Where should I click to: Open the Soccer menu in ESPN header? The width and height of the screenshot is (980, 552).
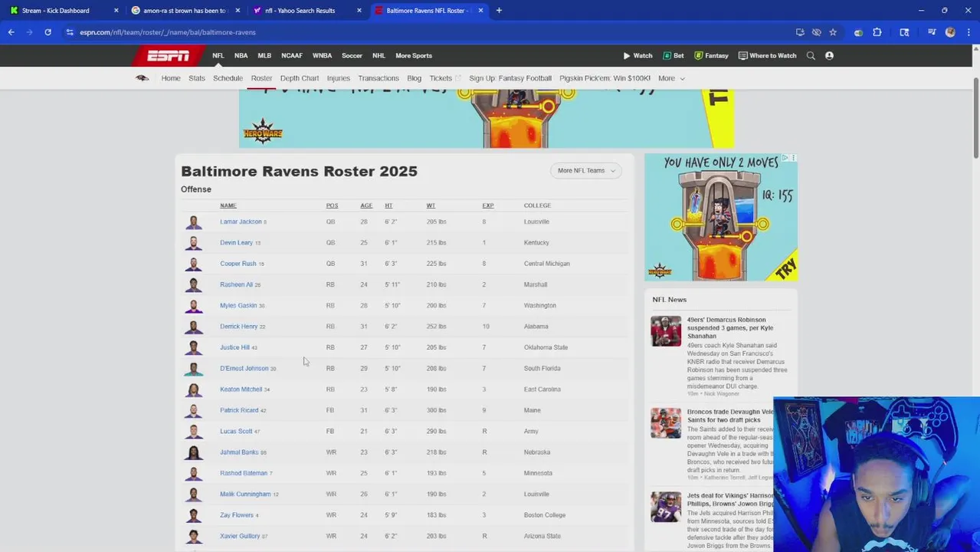click(352, 55)
